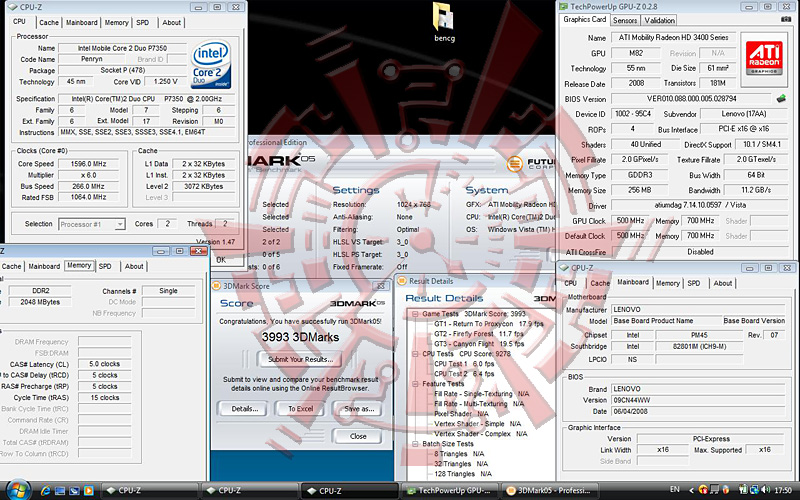
Task: Show hidden tray icons arrow
Action: pos(691,490)
